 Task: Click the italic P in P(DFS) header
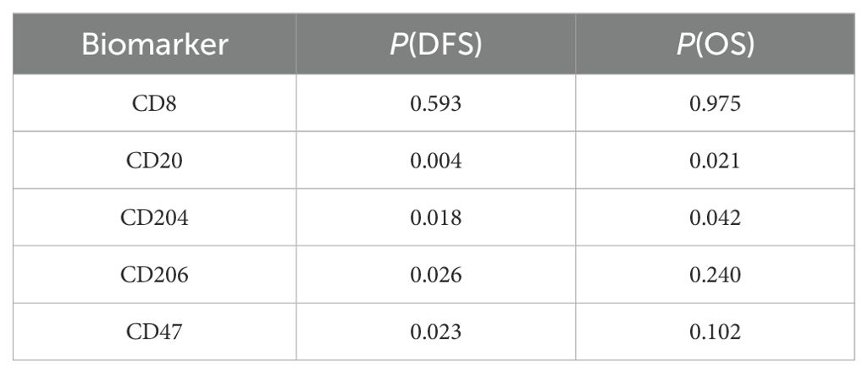[x=397, y=45]
